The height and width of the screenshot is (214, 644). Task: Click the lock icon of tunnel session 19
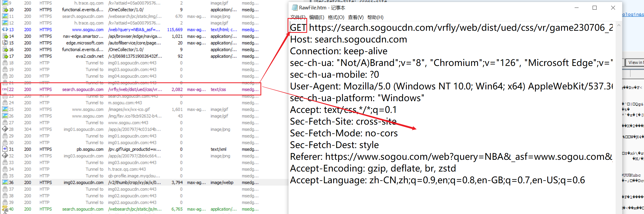coord(5,69)
